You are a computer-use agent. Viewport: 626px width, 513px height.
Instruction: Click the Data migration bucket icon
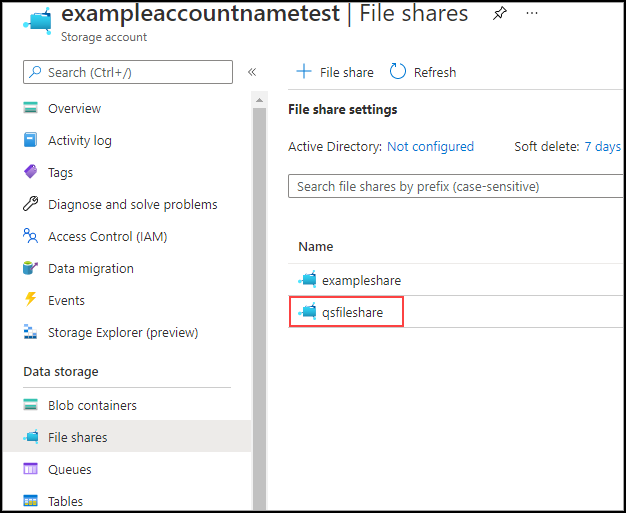30,268
